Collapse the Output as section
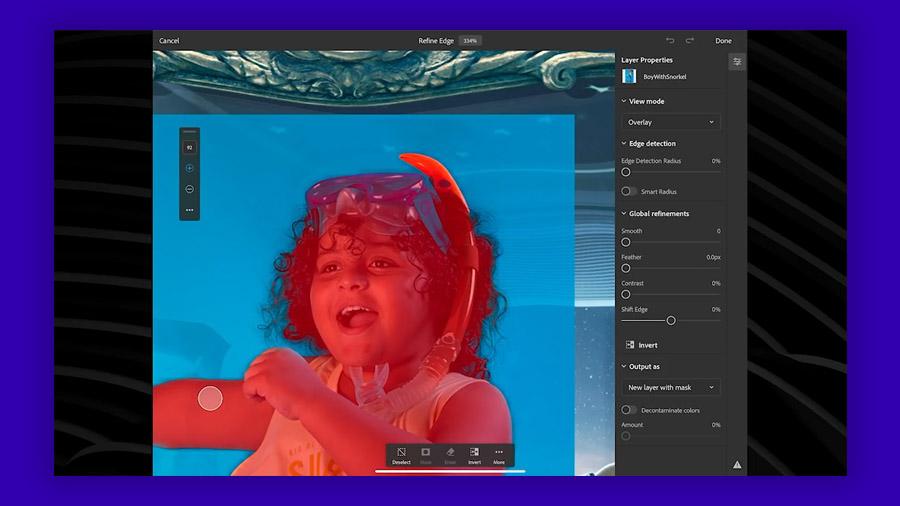 pos(624,367)
